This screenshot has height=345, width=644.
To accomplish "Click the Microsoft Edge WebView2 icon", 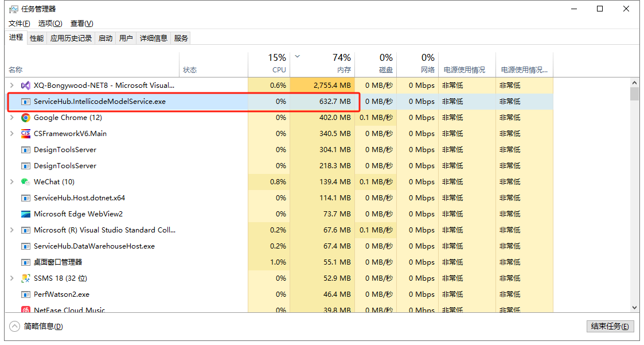I will (x=25, y=214).
